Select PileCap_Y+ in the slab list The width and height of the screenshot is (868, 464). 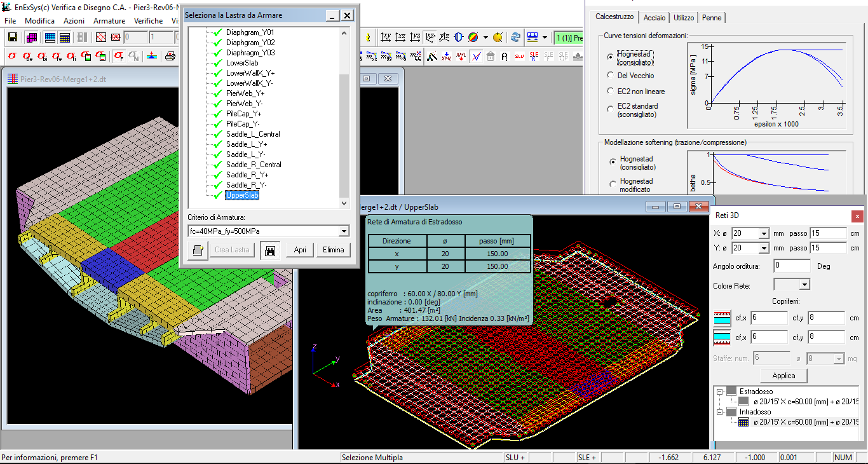pos(243,114)
